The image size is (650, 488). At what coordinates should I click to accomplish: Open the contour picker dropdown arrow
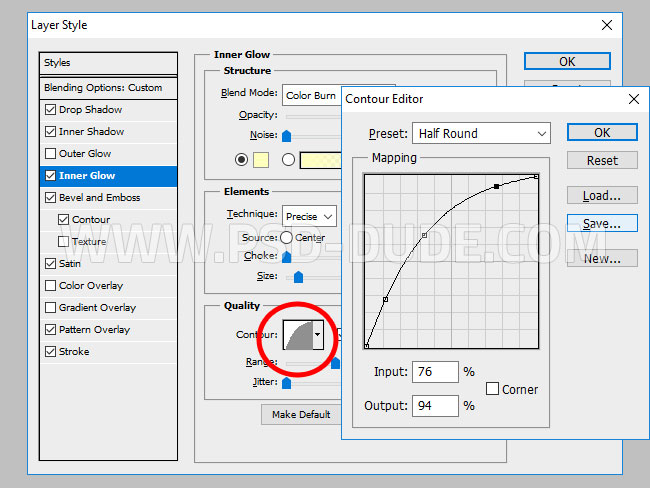click(318, 334)
